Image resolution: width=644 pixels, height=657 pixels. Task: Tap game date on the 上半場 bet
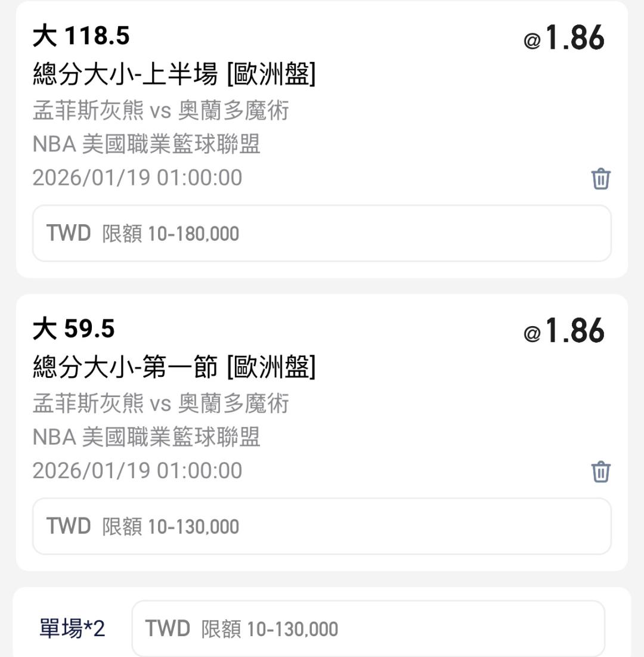(137, 178)
